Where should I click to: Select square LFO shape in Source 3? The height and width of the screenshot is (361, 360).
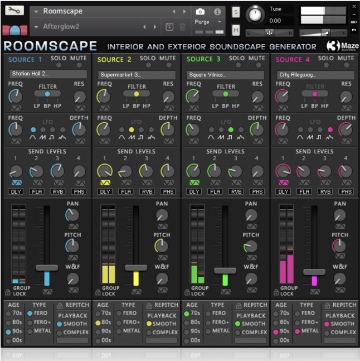coord(230,130)
